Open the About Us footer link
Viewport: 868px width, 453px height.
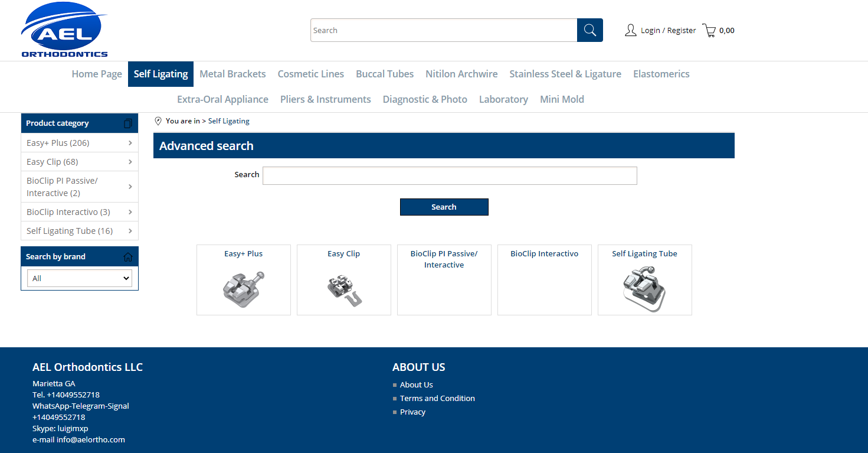coord(417,385)
